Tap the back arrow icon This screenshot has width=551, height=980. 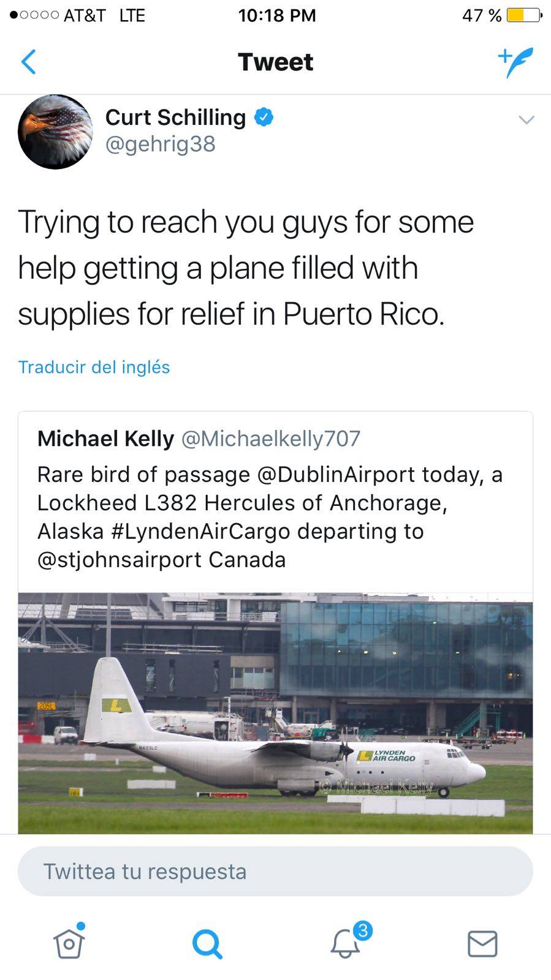tap(29, 62)
